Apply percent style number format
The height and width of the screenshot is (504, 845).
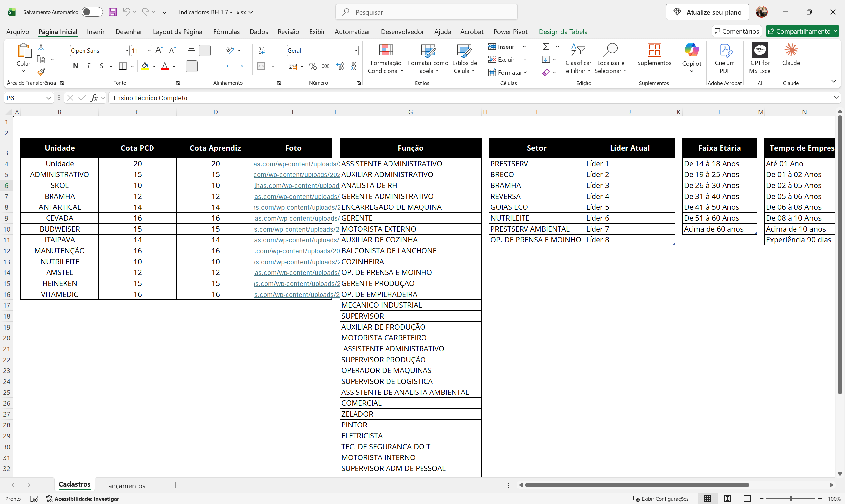[313, 66]
